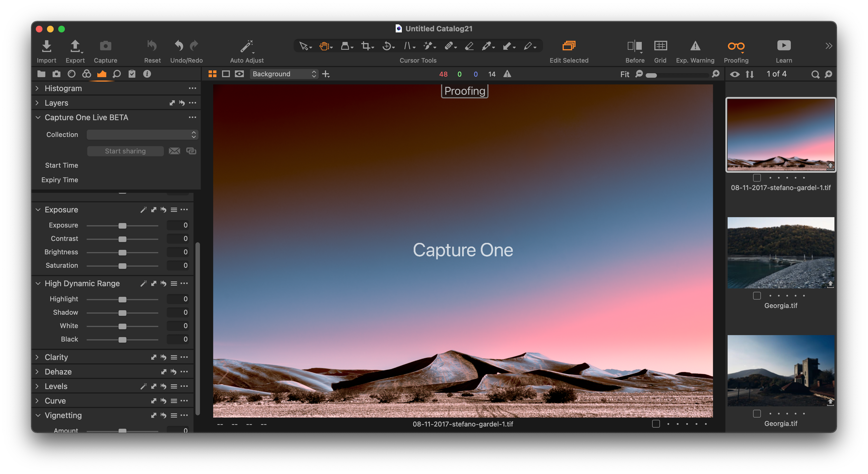Screen dimensions: 868x474
Task: Open the Background layer dropdown
Action: tap(284, 74)
